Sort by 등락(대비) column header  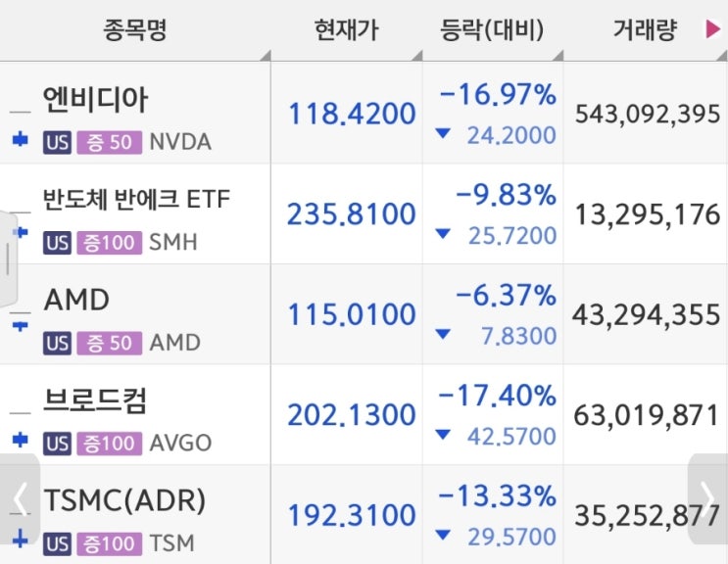pyautogui.click(x=492, y=30)
